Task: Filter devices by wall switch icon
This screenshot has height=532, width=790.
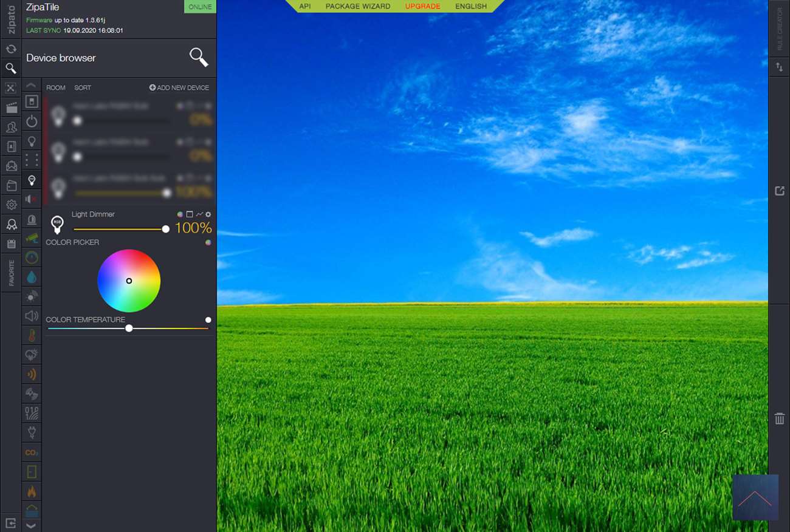Action: coord(32,101)
